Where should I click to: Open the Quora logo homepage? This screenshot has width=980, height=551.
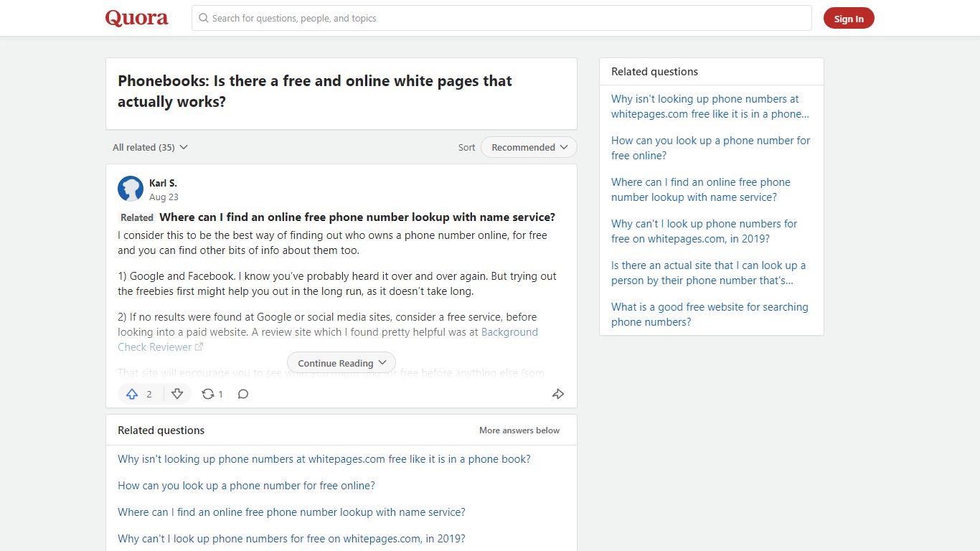click(x=136, y=18)
